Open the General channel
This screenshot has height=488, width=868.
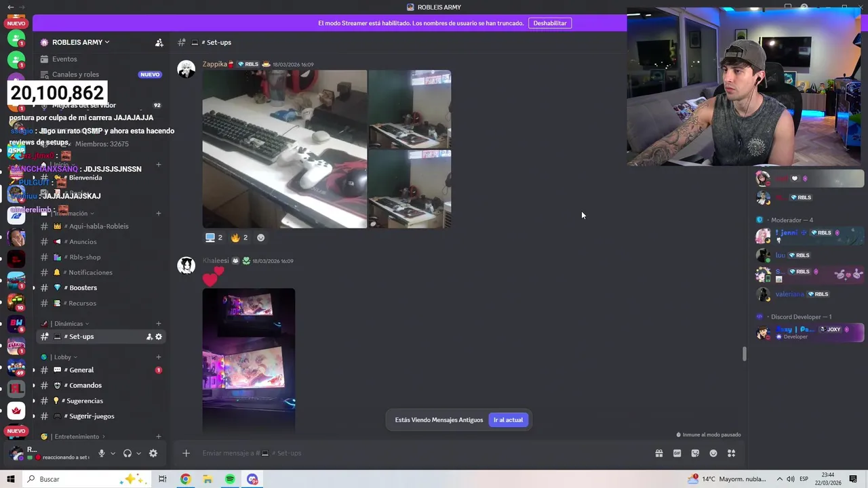100,370
